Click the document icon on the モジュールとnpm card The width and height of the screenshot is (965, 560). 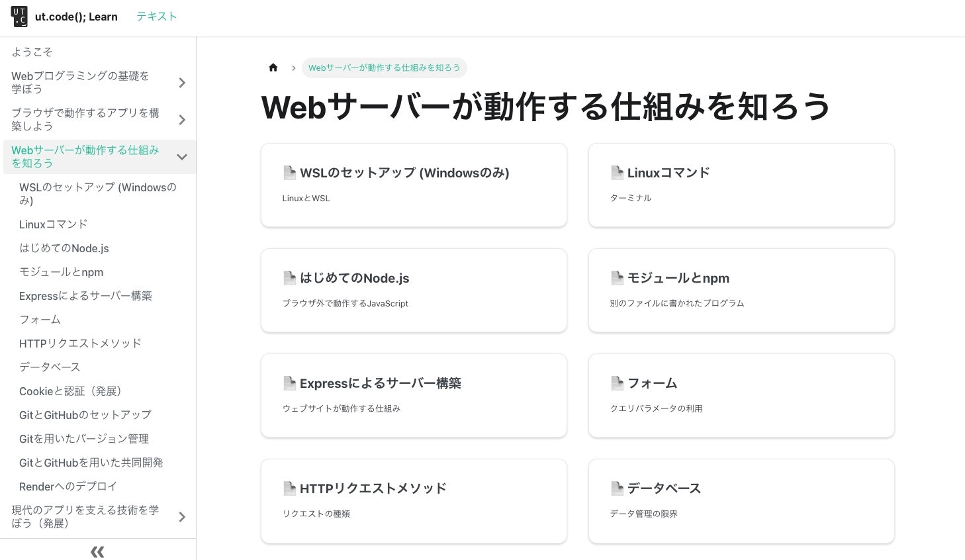(x=618, y=278)
